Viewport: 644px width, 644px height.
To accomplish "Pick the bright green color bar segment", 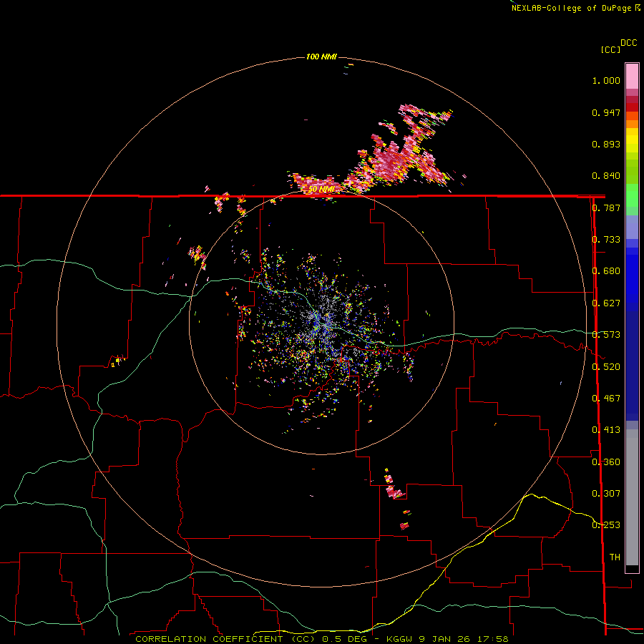I will point(632,195).
